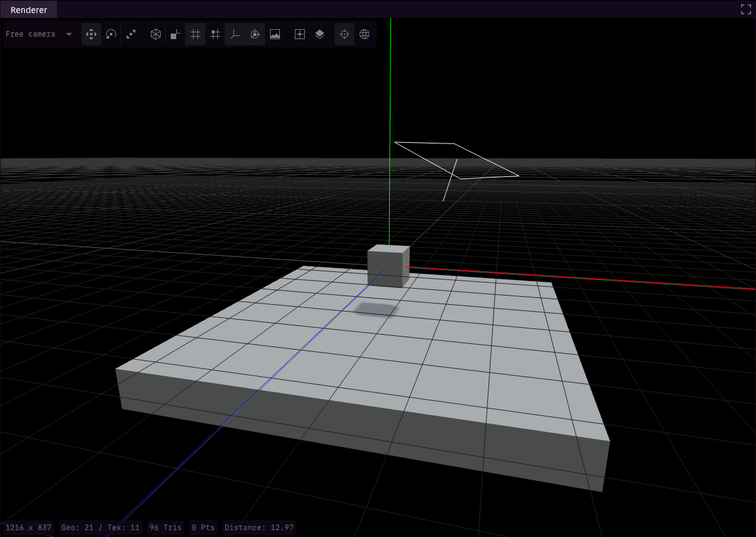
Task: Click the layers stack icon
Action: pyautogui.click(x=320, y=34)
